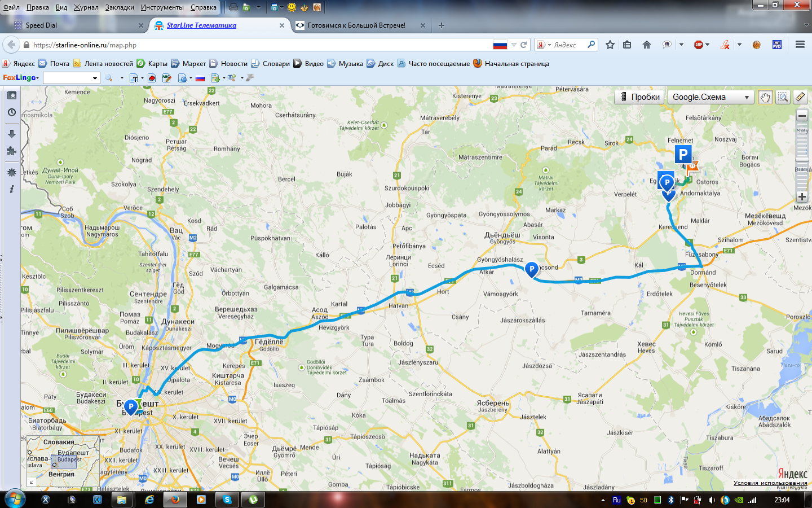Screen dimensions: 812x508
Task: Zoom in with the map plus button
Action: point(802,197)
